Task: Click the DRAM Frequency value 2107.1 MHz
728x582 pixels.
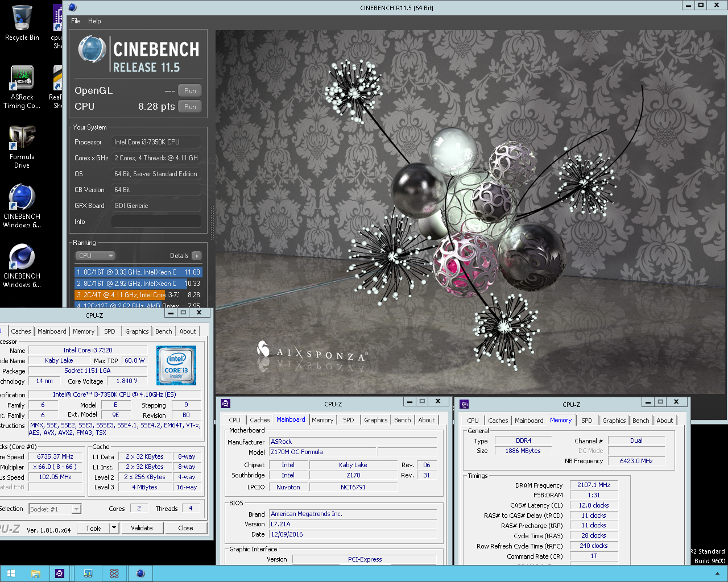Action: pyautogui.click(x=593, y=485)
